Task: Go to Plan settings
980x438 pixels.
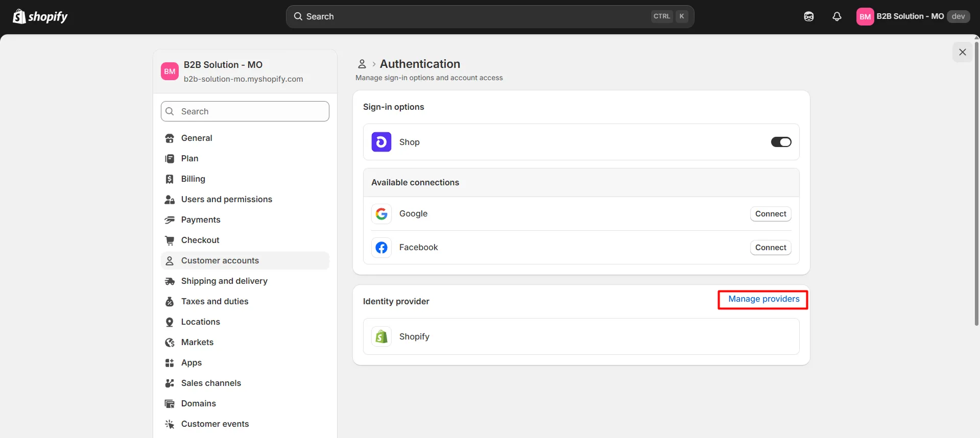Action: tap(245, 158)
